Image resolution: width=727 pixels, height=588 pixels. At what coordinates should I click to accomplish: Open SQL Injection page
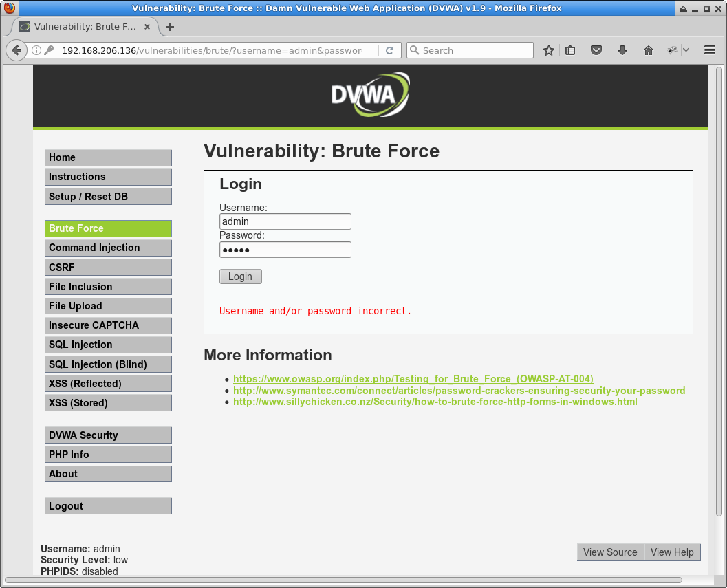(108, 345)
